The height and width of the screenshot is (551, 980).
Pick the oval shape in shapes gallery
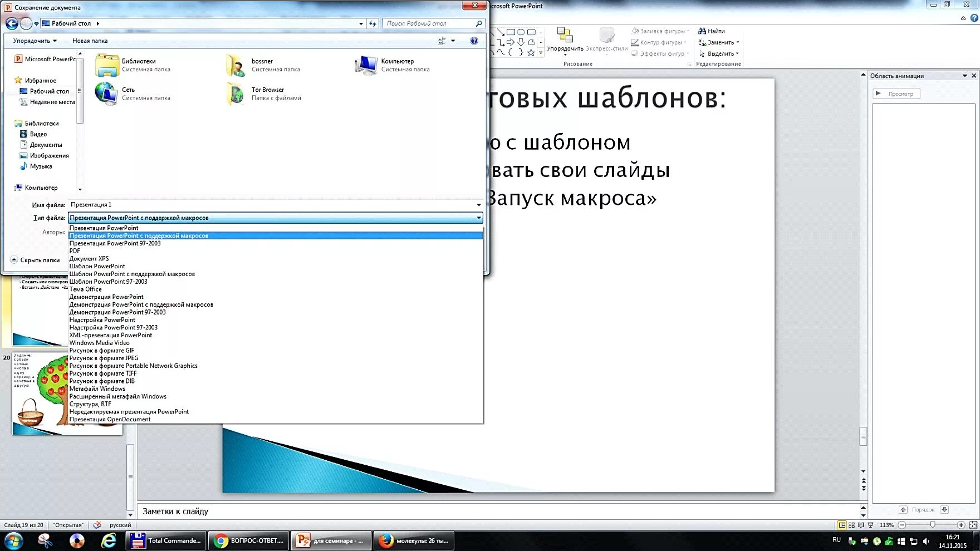pyautogui.click(x=521, y=32)
